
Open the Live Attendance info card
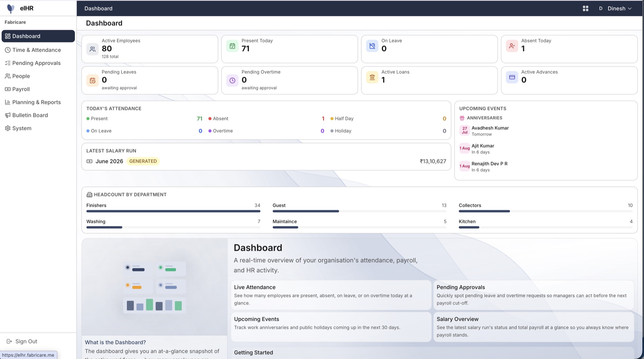point(331,295)
